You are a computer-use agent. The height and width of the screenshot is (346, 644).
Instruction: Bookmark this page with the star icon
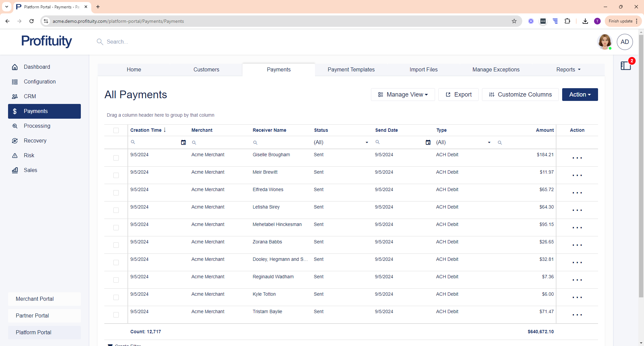(x=514, y=21)
